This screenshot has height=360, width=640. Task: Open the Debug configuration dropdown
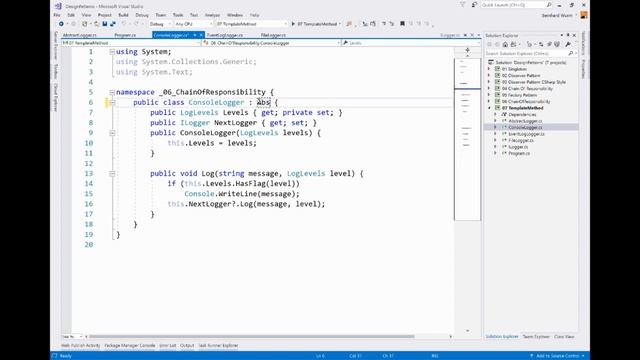160,24
